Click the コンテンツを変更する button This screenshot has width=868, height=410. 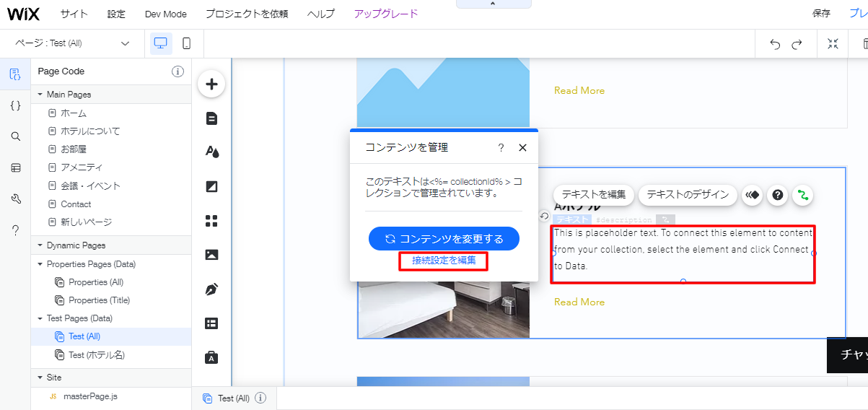pos(444,239)
